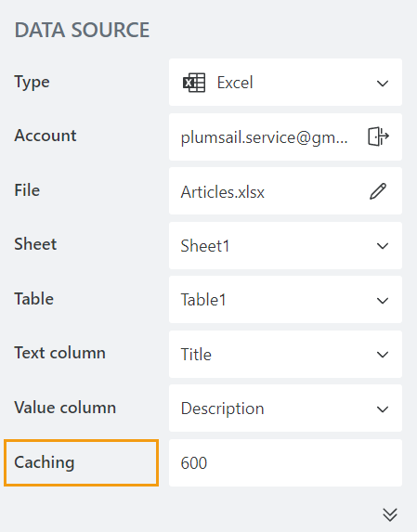Open the Value column dropdown chevron

(383, 409)
